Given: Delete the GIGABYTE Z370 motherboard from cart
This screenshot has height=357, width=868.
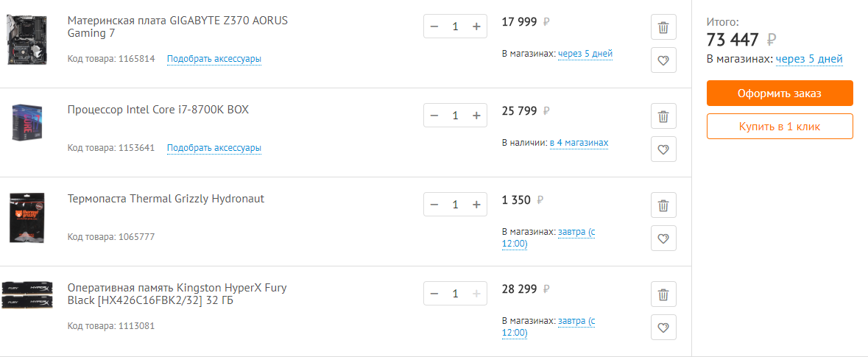Looking at the screenshot, I should pyautogui.click(x=663, y=28).
